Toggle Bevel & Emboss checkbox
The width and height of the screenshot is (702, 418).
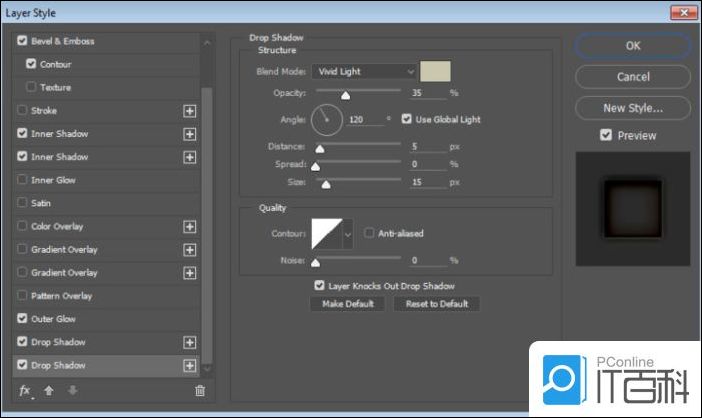(22, 41)
